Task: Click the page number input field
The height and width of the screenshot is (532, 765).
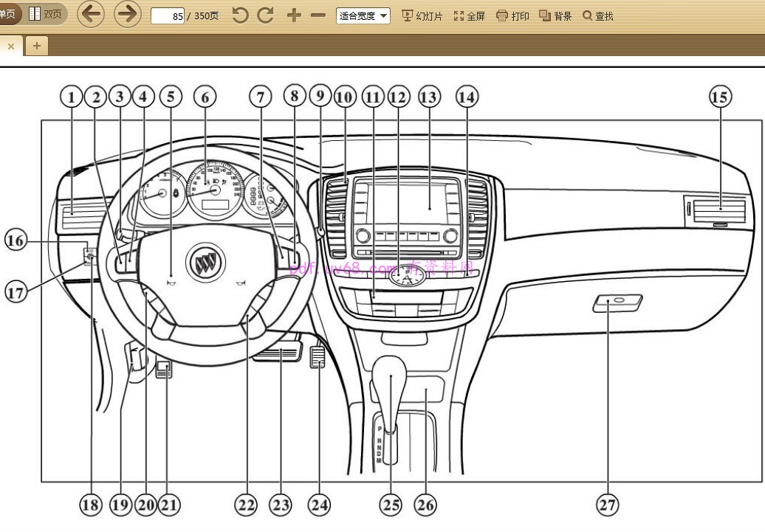Action: point(168,15)
